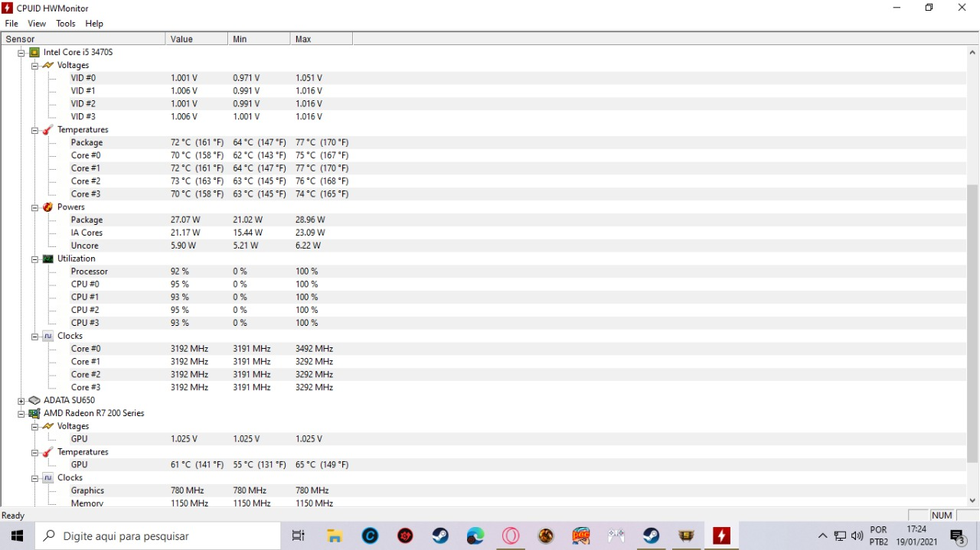Image resolution: width=980 pixels, height=550 pixels.
Task: Open the volume control in system tray
Action: click(x=857, y=536)
